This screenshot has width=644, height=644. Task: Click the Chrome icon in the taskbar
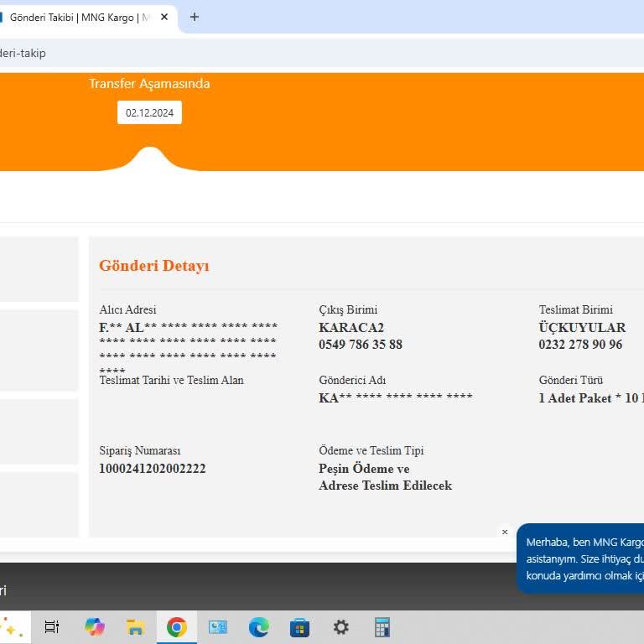click(177, 627)
